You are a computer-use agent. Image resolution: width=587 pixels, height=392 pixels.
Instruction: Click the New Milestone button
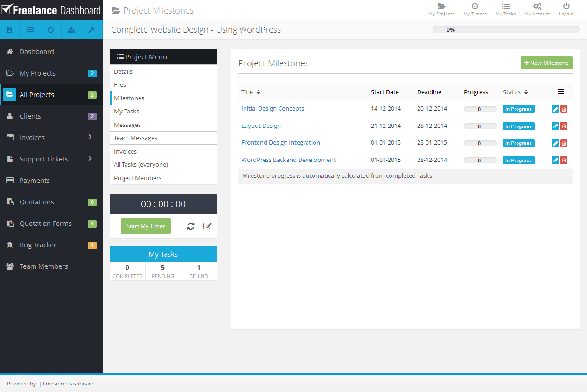pos(546,63)
